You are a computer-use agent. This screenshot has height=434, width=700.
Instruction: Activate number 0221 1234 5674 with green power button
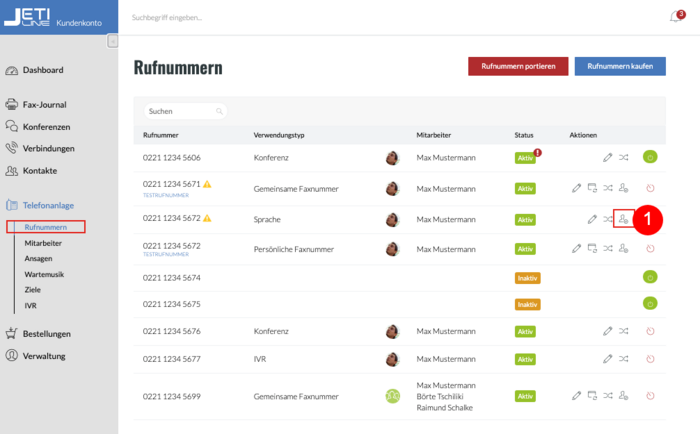649,275
